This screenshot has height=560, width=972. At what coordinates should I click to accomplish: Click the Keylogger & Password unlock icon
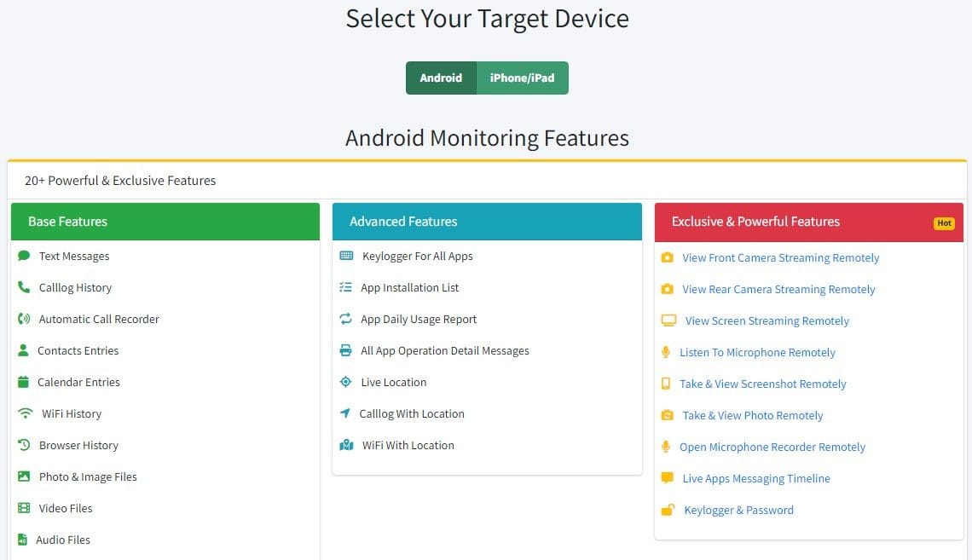click(x=668, y=510)
